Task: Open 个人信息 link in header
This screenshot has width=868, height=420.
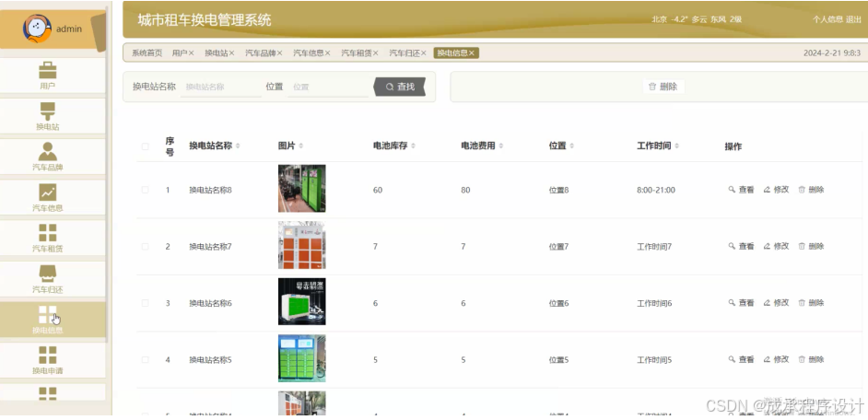Action: coord(827,19)
